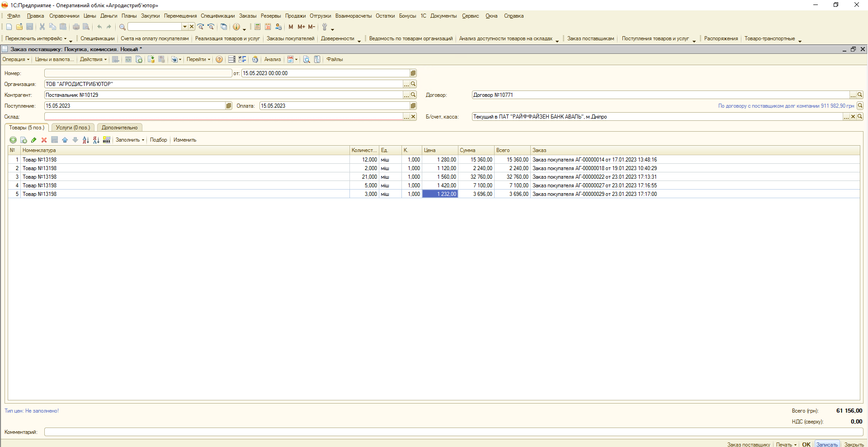Expand the Переключить интерфейс dropdown
The width and height of the screenshot is (868, 447).
(x=36, y=39)
